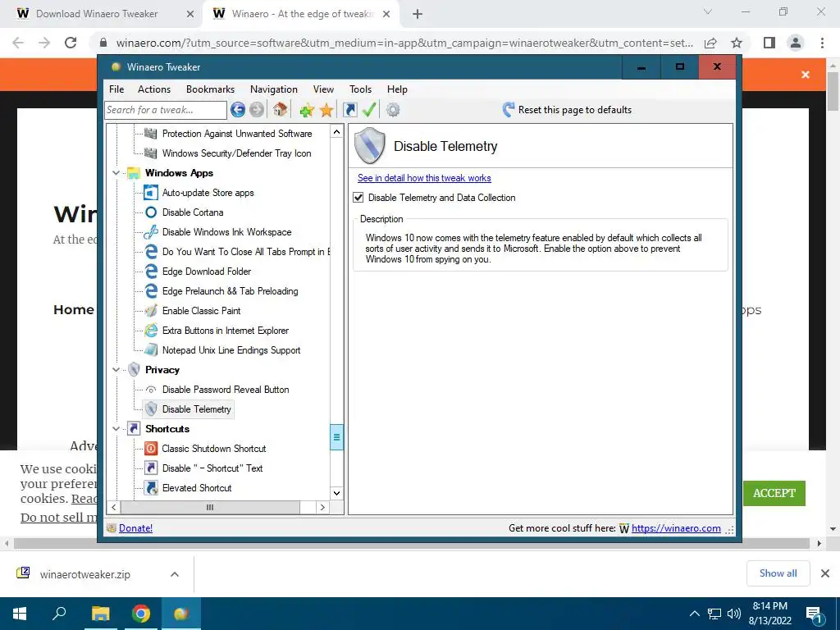The height and width of the screenshot is (630, 840).
Task: Open a new Chrome tab
Action: (418, 14)
